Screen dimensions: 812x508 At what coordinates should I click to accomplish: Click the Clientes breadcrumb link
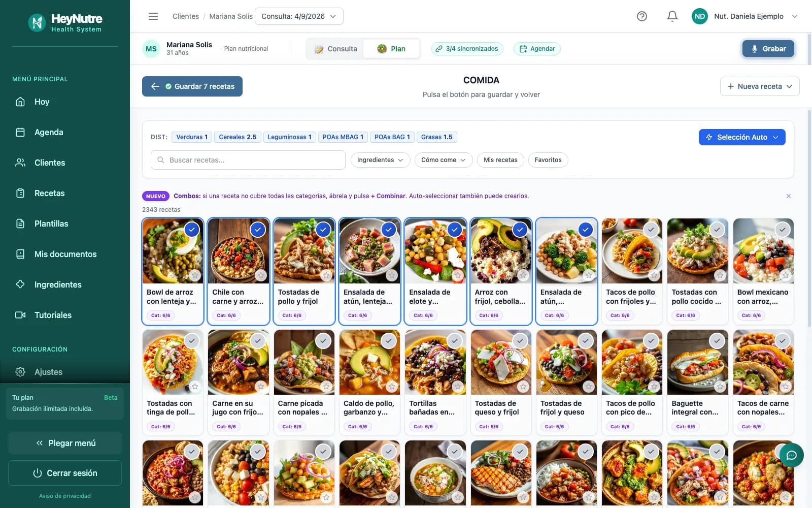pyautogui.click(x=186, y=16)
